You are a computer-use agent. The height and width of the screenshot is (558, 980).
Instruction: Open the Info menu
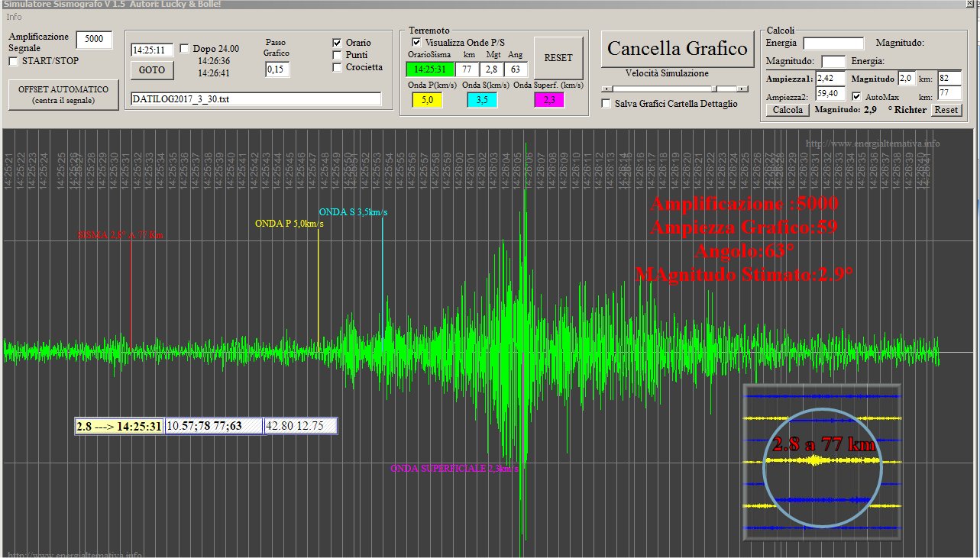(15, 17)
